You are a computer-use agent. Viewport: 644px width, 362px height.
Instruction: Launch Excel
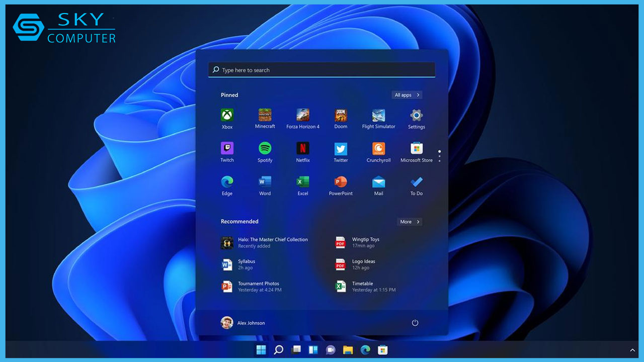[x=303, y=186]
